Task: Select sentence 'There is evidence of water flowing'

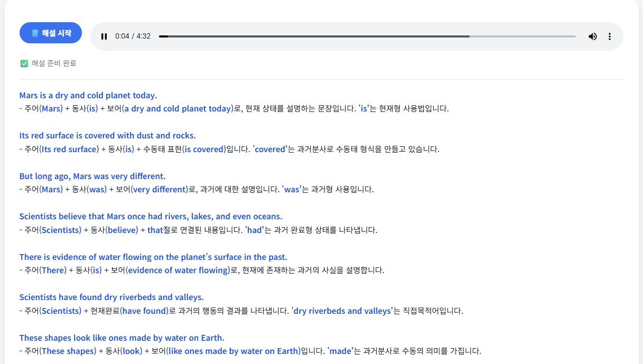Action: 153,257
